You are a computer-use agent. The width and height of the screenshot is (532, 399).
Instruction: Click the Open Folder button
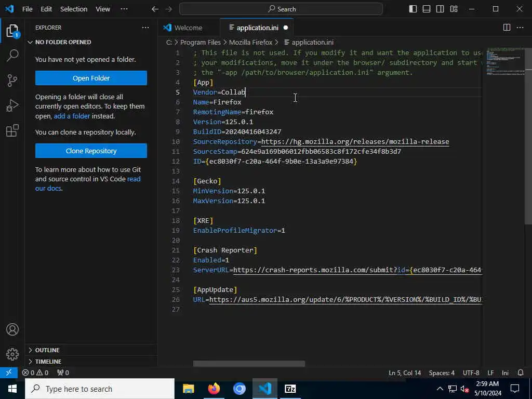point(91,78)
